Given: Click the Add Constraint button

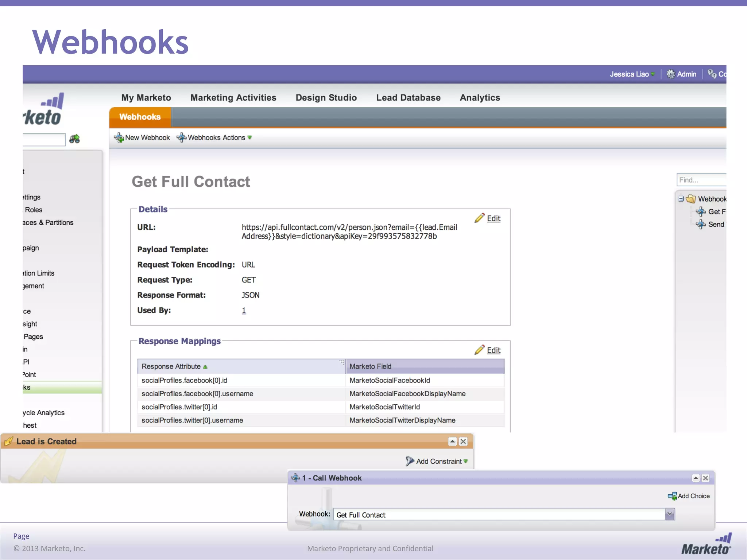Looking at the screenshot, I should pyautogui.click(x=437, y=461).
